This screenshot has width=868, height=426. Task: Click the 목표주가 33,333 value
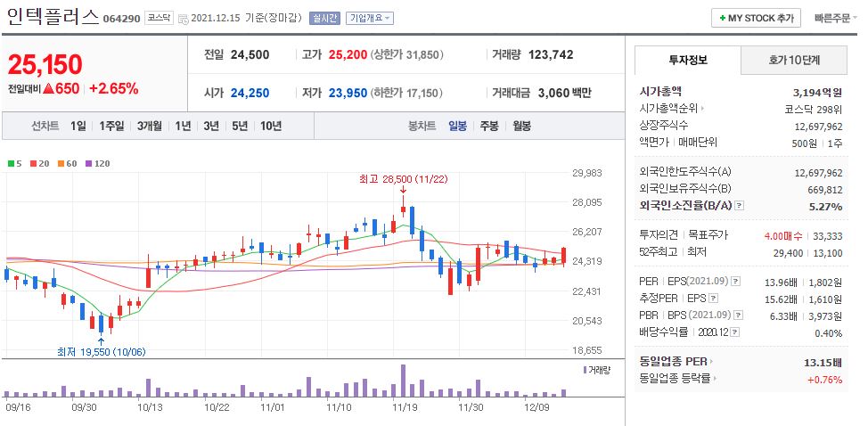click(828, 236)
